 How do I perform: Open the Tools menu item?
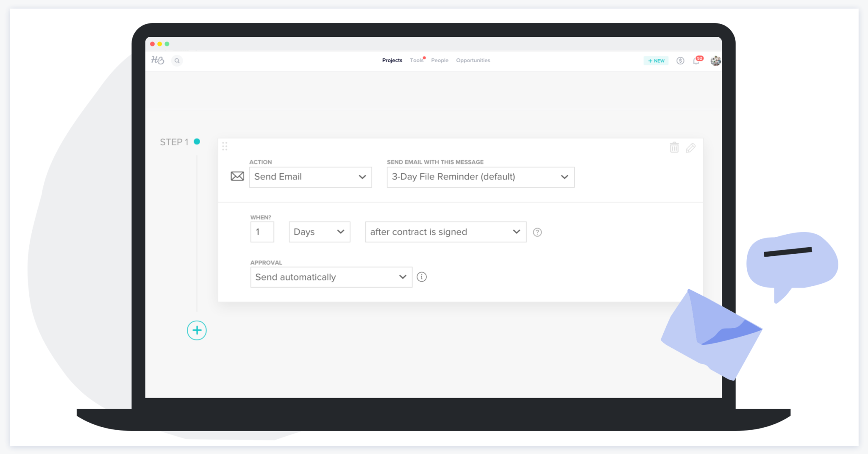pyautogui.click(x=416, y=61)
